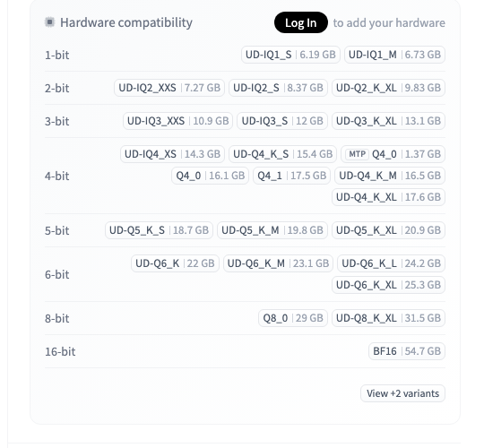This screenshot has width=484, height=448.
Task: Pick the UD-Q6_K 22 GB variant
Action: 175,263
